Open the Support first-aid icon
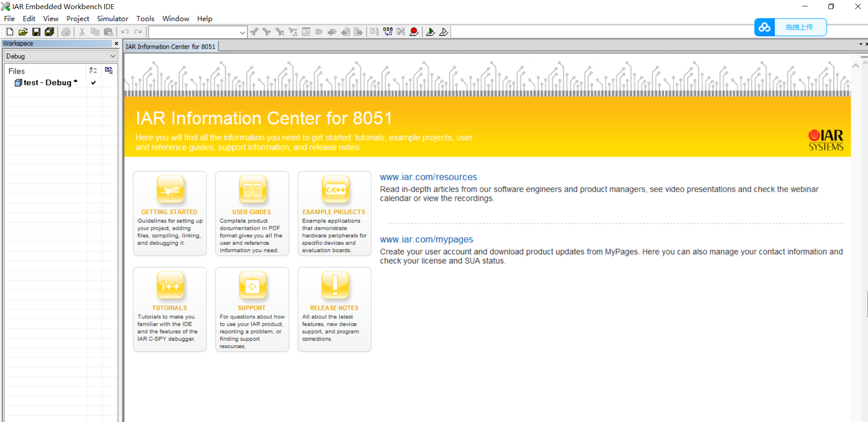The height and width of the screenshot is (422, 868). [252, 285]
